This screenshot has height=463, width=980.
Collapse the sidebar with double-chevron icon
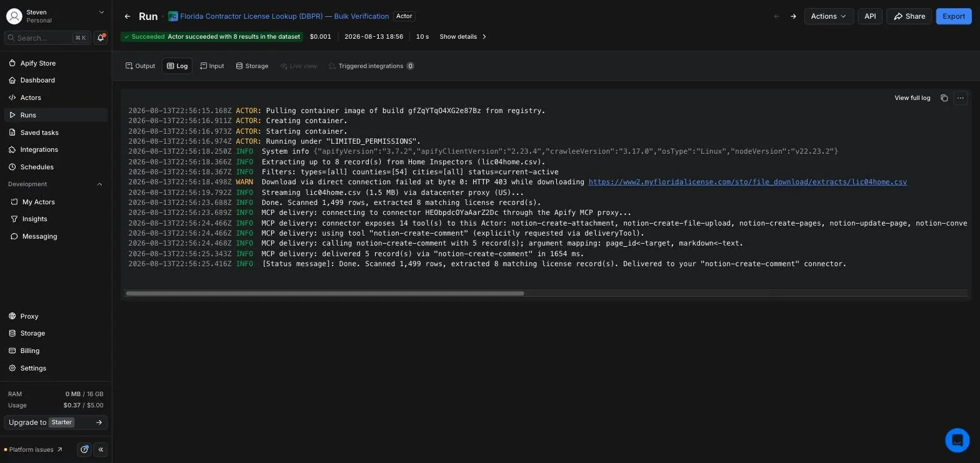101,449
